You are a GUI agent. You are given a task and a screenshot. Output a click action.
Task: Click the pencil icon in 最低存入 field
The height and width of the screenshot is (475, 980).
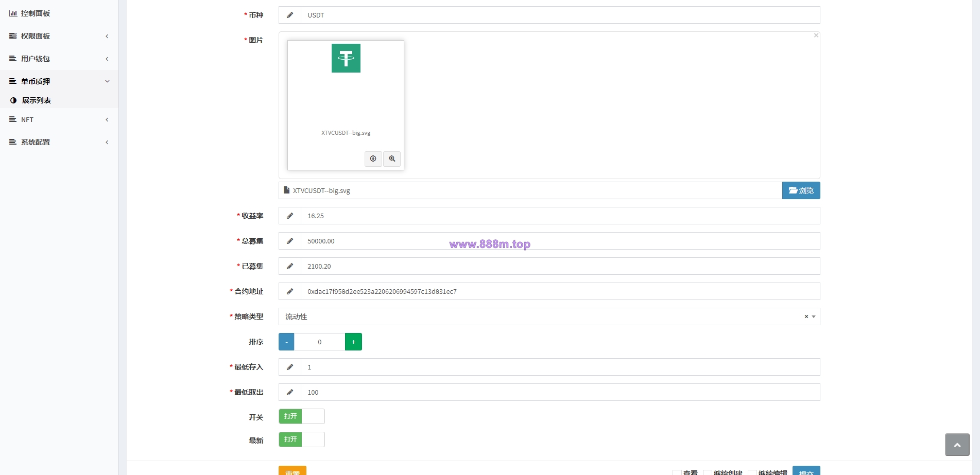tap(290, 367)
